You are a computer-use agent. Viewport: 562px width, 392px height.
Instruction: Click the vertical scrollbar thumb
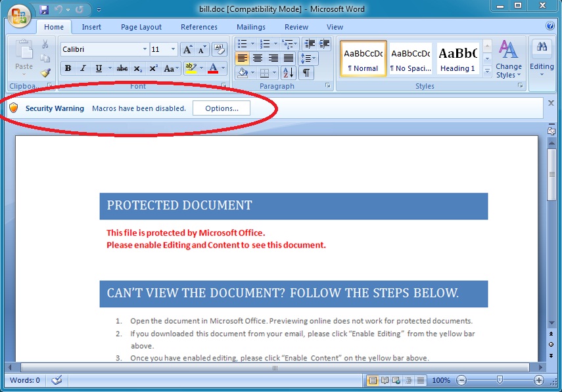coord(551,175)
